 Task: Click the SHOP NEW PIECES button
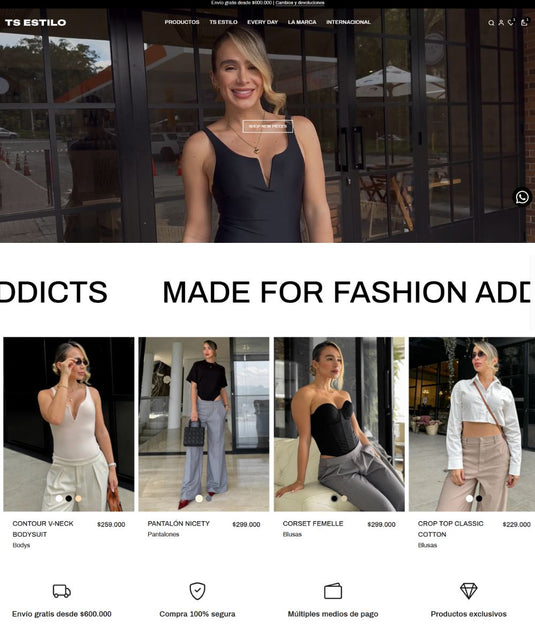coord(268,127)
